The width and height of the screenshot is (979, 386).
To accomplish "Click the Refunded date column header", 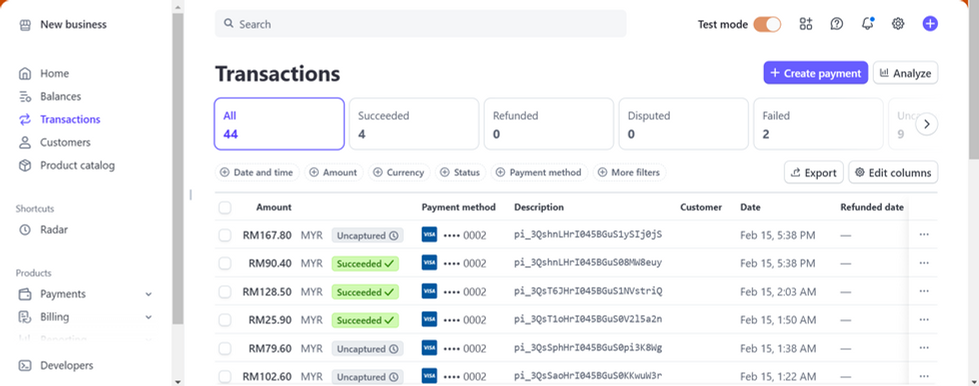I will tap(872, 207).
